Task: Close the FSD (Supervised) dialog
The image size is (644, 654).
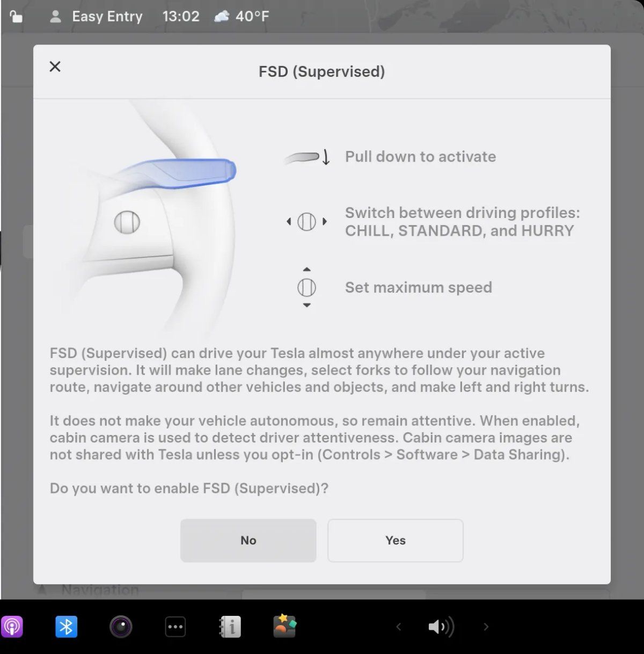Action: point(55,67)
